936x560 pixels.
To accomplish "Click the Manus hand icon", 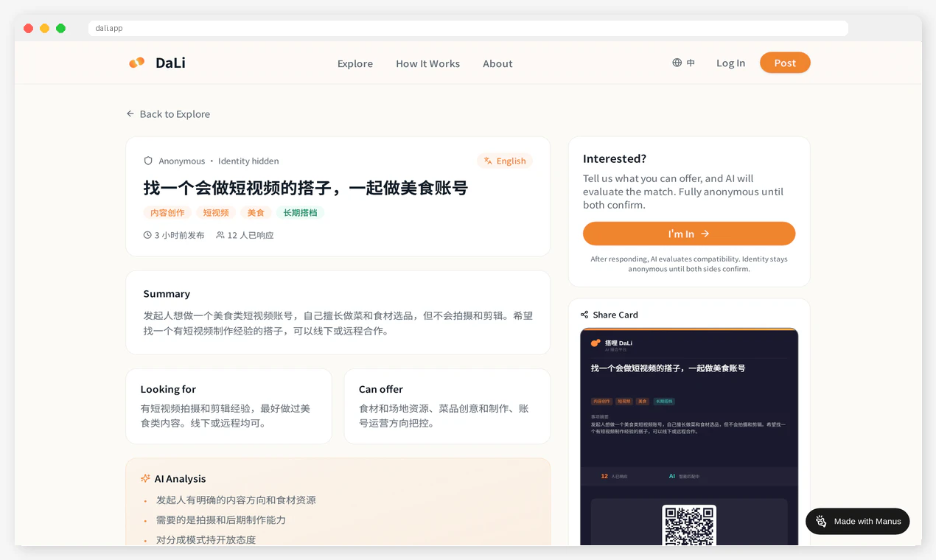I will pyautogui.click(x=821, y=522).
